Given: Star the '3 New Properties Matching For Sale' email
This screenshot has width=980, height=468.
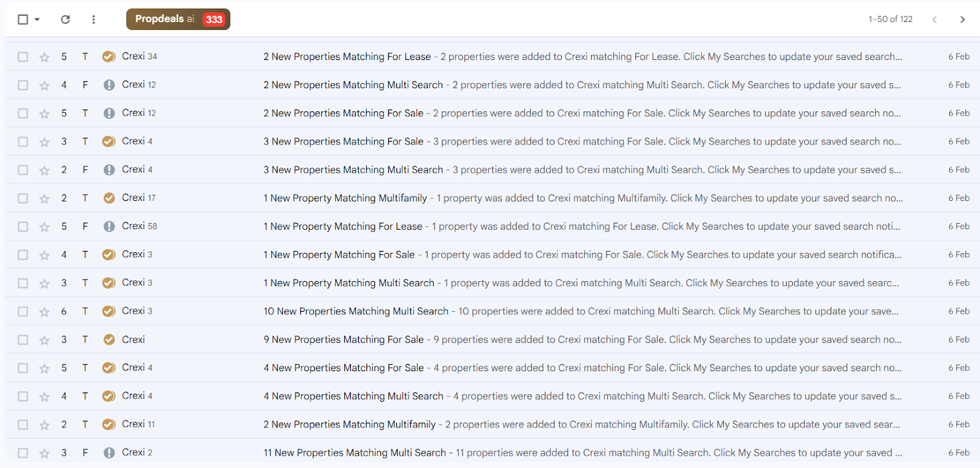Looking at the screenshot, I should coord(44,142).
